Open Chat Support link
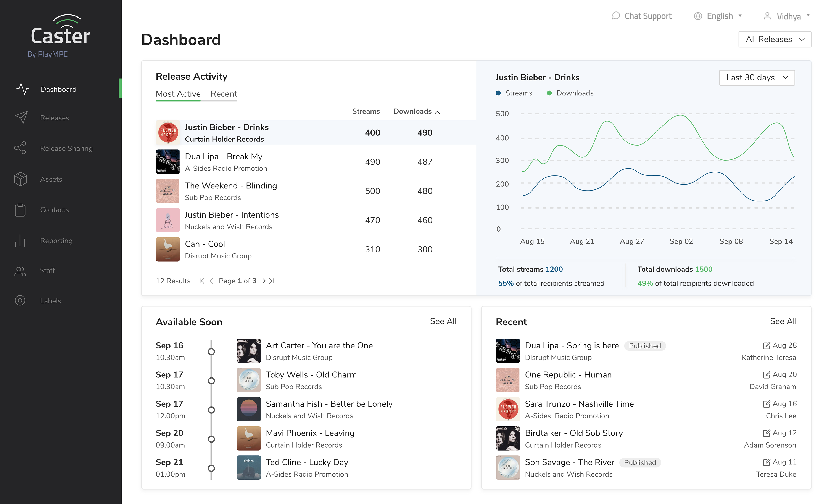Viewport: 831px width, 504px height. coord(648,16)
